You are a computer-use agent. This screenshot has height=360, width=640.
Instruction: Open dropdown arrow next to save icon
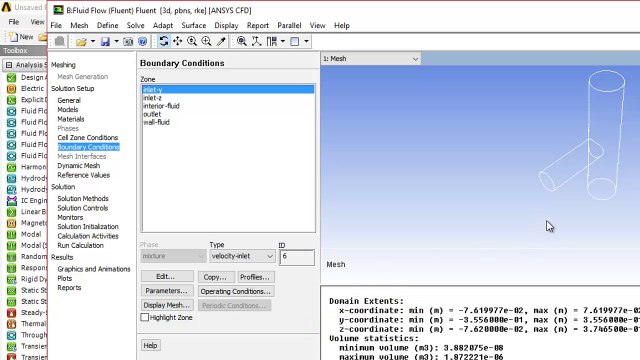116,42
